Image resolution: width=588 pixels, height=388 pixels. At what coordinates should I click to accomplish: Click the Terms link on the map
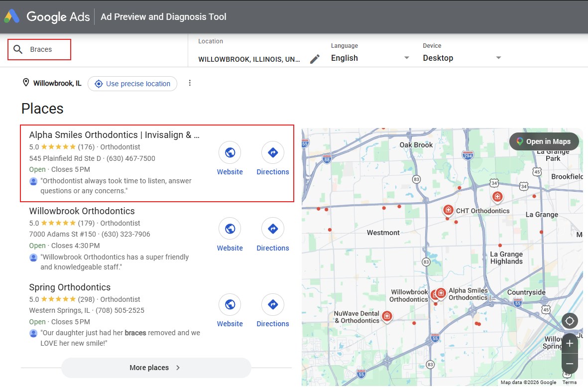pyautogui.click(x=569, y=383)
